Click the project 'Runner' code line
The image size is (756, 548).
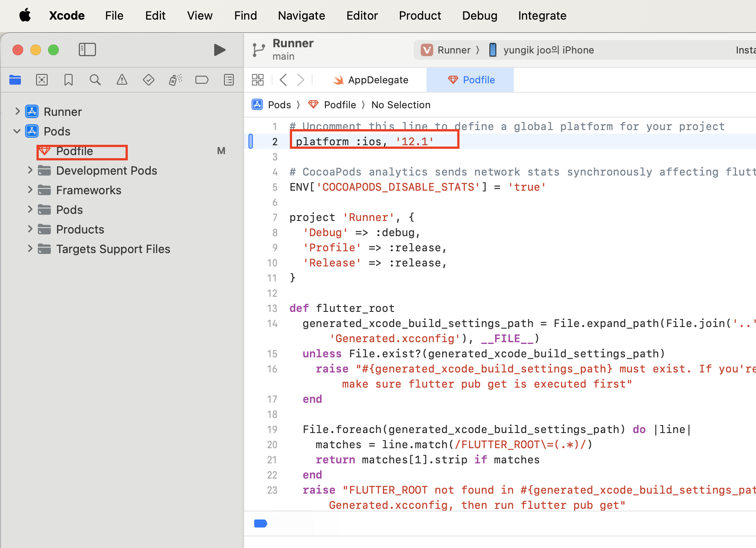point(352,217)
